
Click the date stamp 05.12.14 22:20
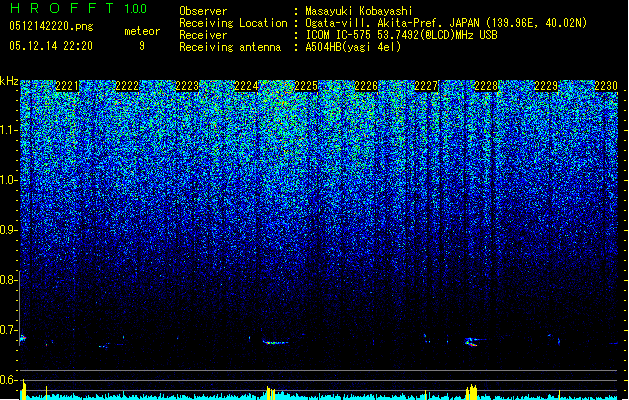(51, 46)
